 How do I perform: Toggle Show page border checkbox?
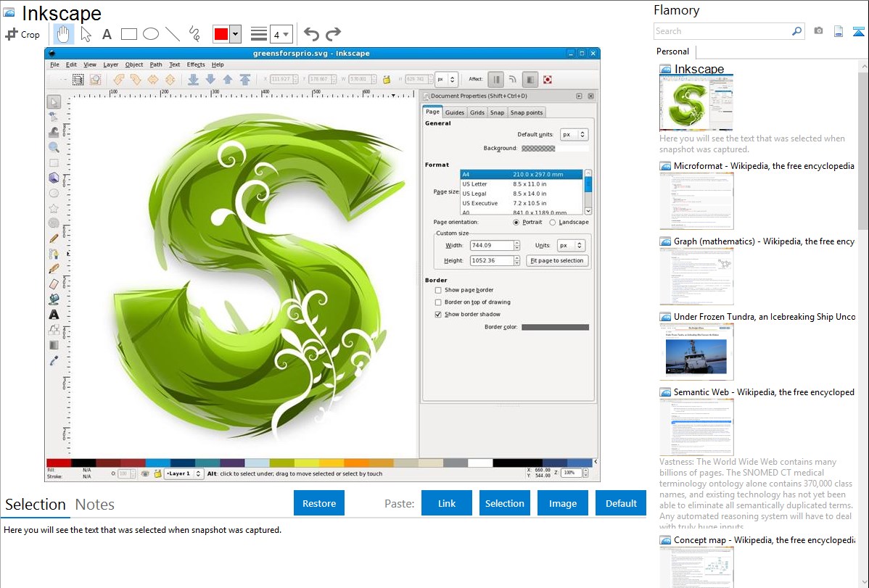[438, 291]
